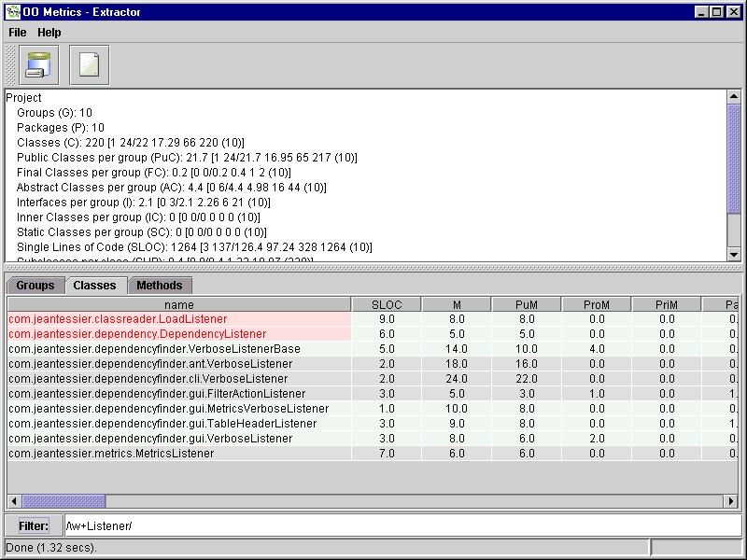
Task: Click the Single Lines of Code line
Action: coord(194,247)
